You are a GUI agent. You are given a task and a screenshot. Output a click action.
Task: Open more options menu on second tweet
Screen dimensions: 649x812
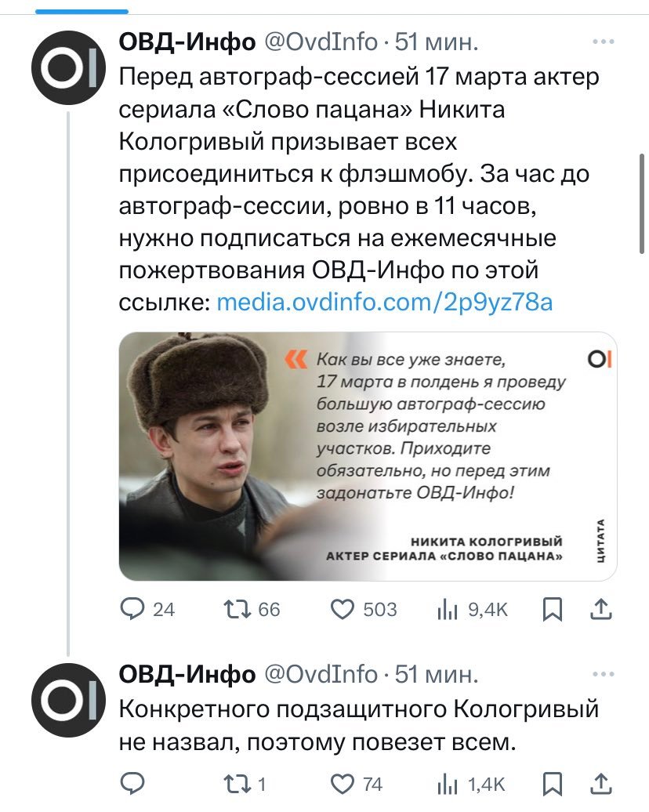point(602,674)
